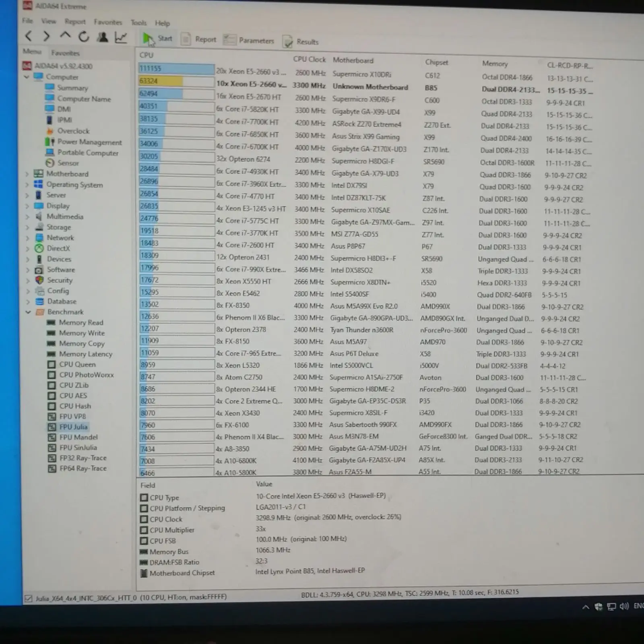Expand the Multimedia tree node
Viewport: 644px width, 644px height.
[27, 217]
